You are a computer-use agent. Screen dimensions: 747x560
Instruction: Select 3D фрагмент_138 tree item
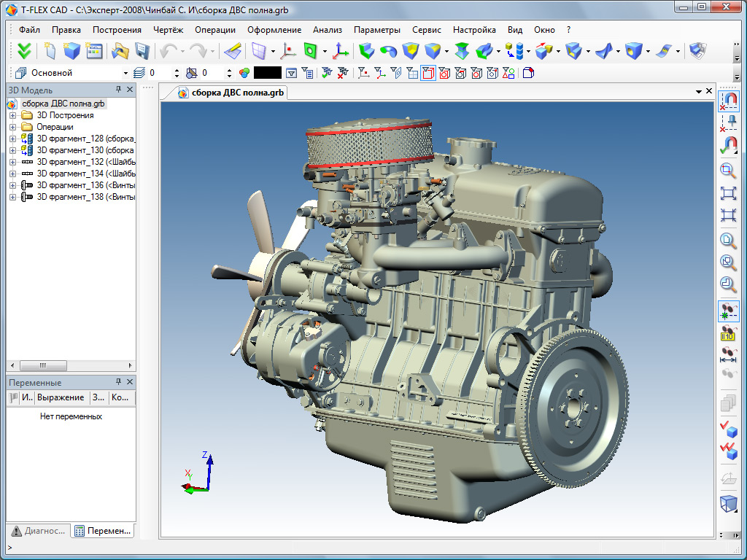coord(86,197)
